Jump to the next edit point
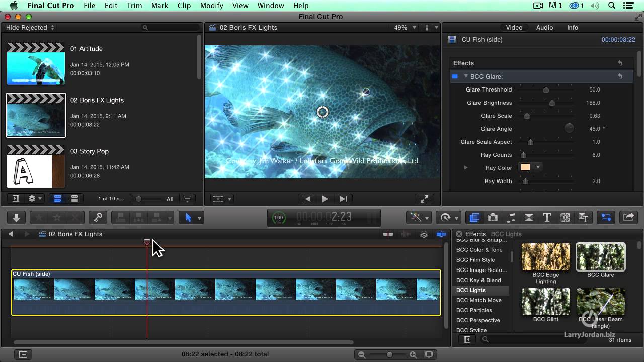644x362 pixels. point(343,199)
